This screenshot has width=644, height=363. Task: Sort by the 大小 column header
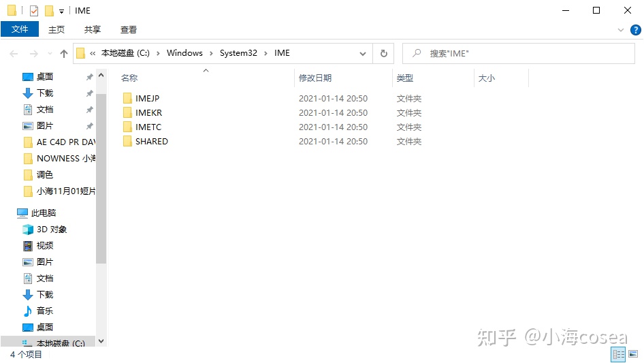pyautogui.click(x=487, y=78)
